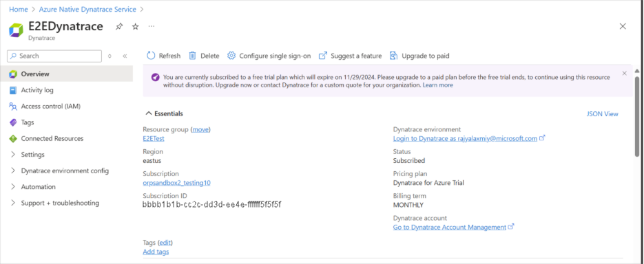Click the Refresh button label

tap(169, 56)
